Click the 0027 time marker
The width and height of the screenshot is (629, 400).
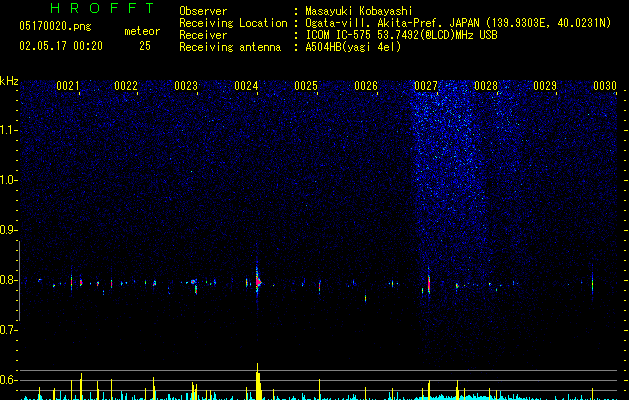pyautogui.click(x=426, y=86)
